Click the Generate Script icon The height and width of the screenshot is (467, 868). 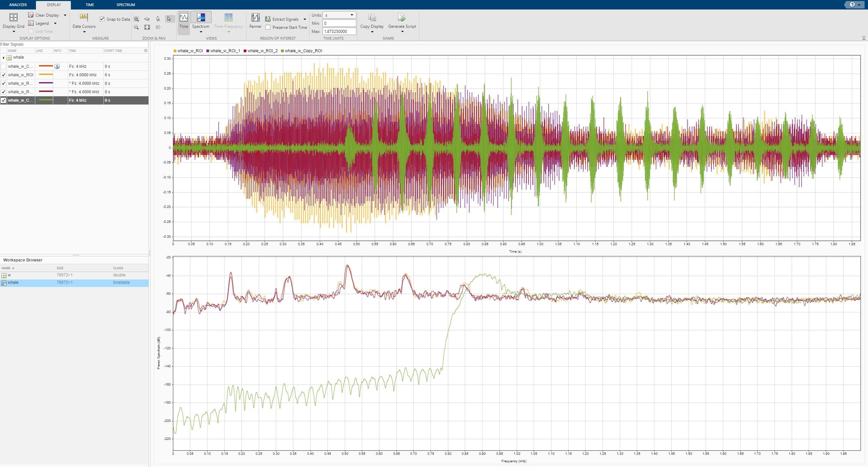(x=401, y=18)
